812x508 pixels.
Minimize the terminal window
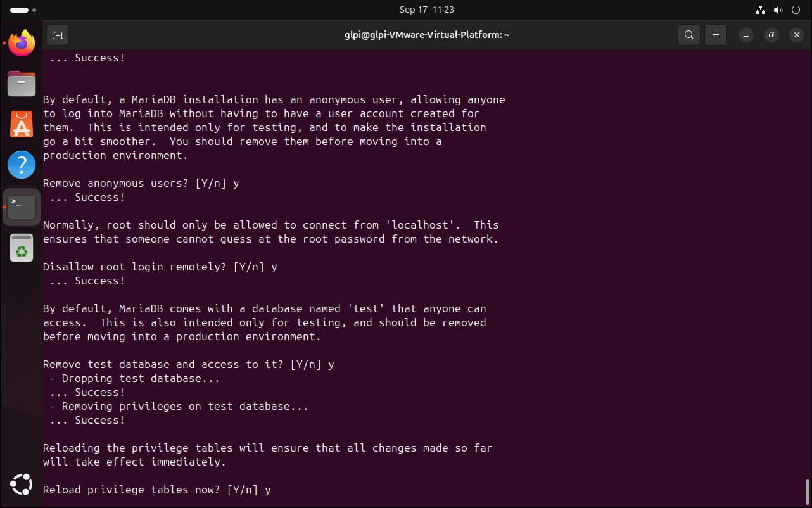[747, 35]
